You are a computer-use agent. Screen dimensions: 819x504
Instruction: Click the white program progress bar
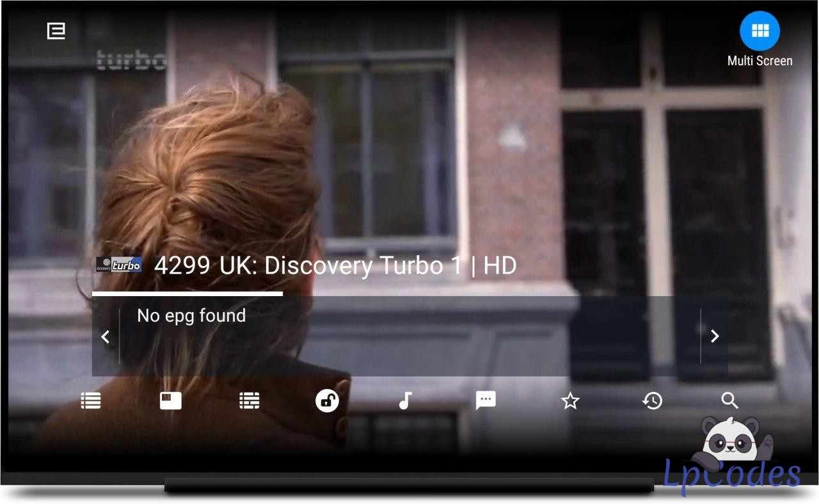tap(187, 294)
